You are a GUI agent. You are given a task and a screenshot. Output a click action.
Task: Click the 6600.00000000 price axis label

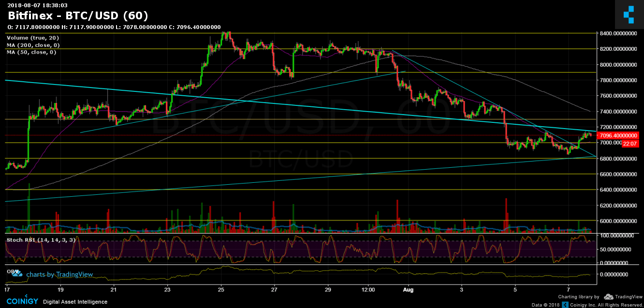pyautogui.click(x=619, y=174)
